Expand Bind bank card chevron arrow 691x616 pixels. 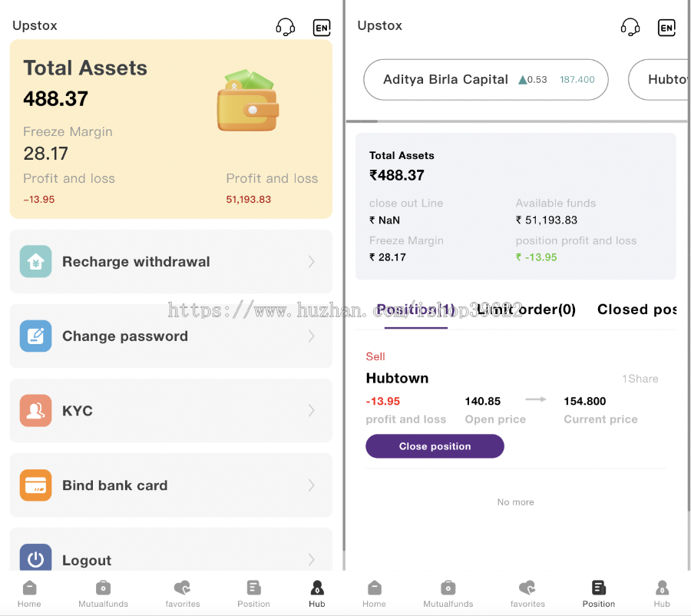pyautogui.click(x=312, y=485)
